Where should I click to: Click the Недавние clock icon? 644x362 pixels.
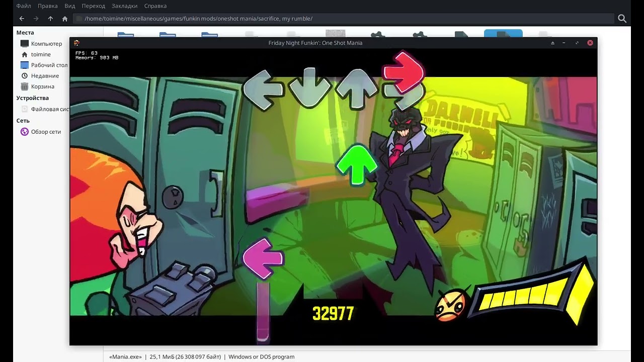point(25,76)
